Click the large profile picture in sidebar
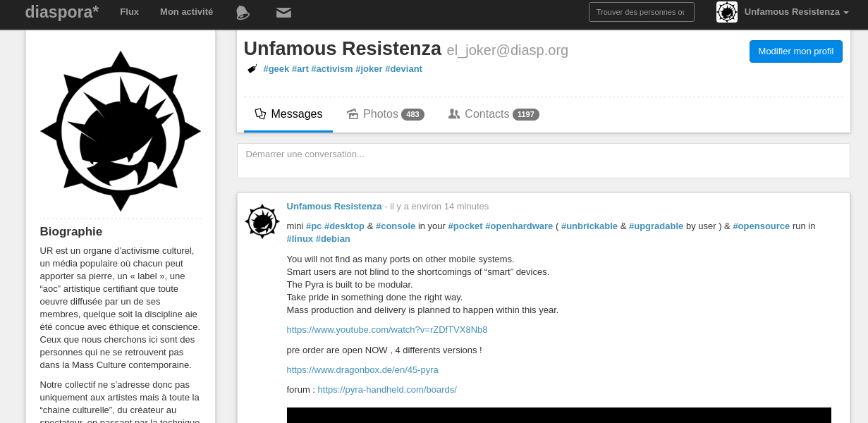This screenshot has width=868, height=423. coord(121,131)
